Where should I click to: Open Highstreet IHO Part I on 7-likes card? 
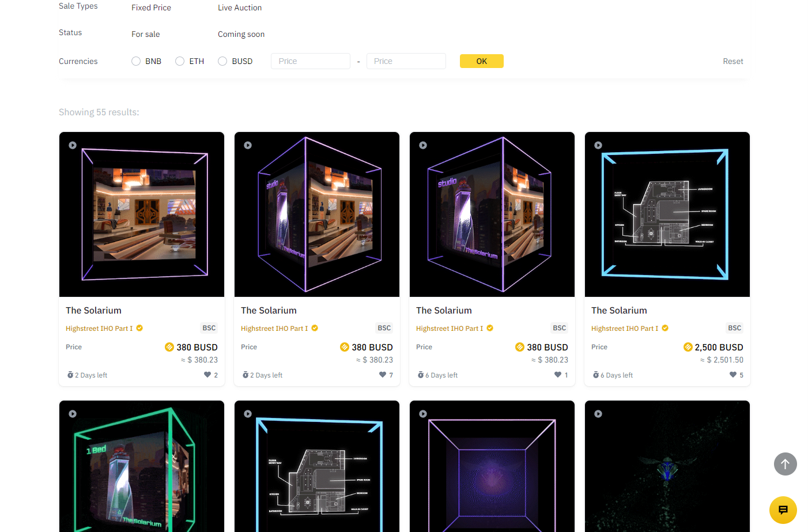274,329
